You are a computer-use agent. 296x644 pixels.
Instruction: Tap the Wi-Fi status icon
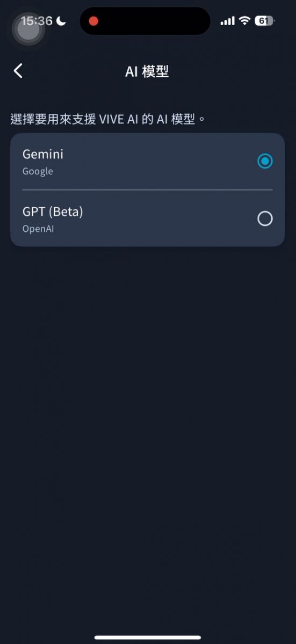pos(245,21)
